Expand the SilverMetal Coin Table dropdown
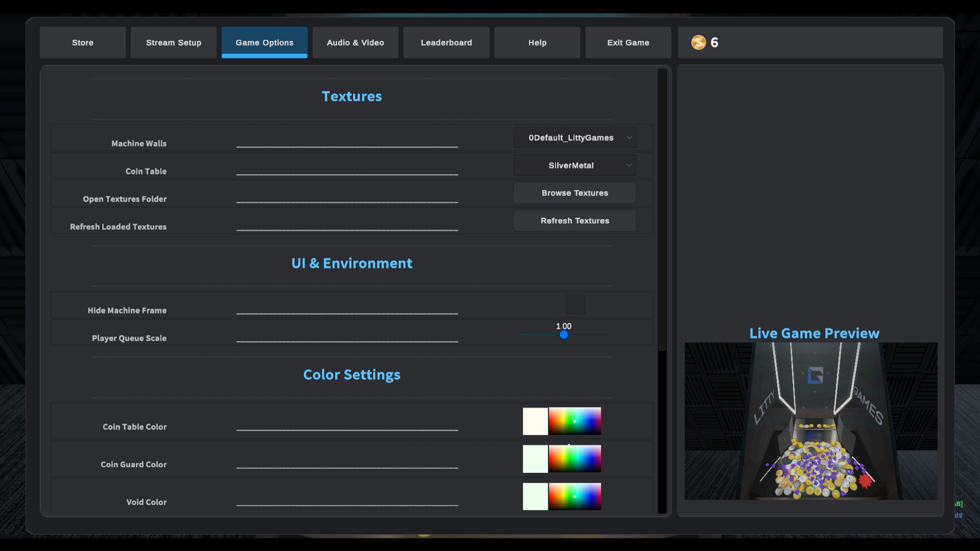 [574, 165]
